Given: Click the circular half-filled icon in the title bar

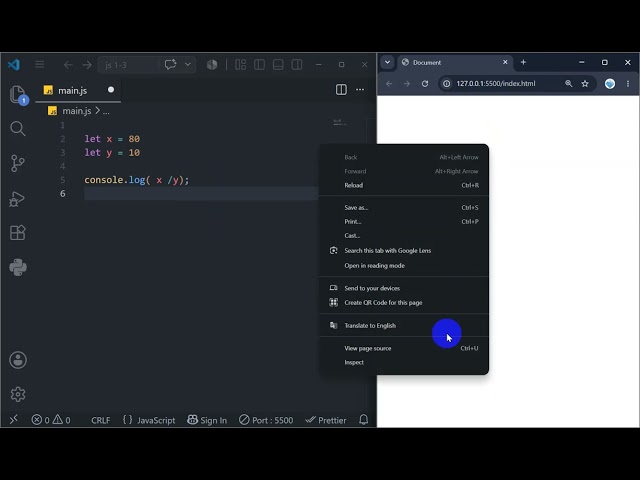Looking at the screenshot, I should (212, 64).
